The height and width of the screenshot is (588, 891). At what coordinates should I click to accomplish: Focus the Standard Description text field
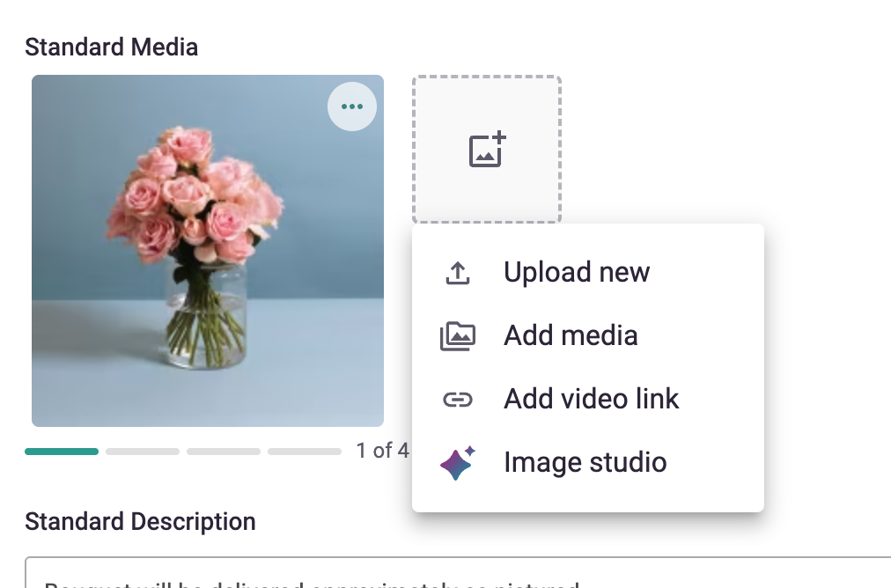pyautogui.click(x=458, y=573)
